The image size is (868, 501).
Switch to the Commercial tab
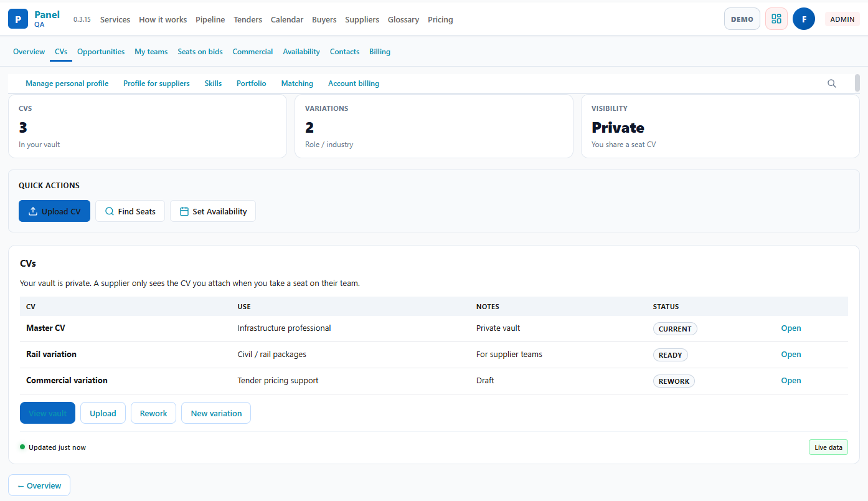pyautogui.click(x=253, y=52)
